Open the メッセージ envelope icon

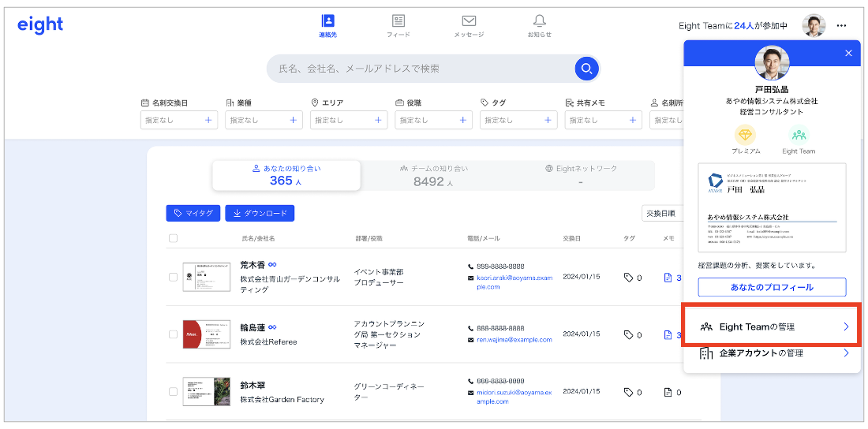tap(469, 22)
